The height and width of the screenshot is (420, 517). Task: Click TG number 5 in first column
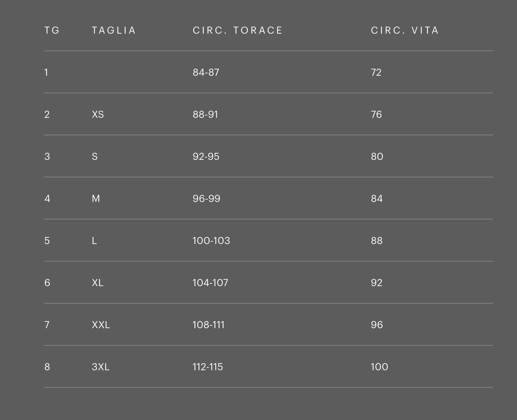47,241
